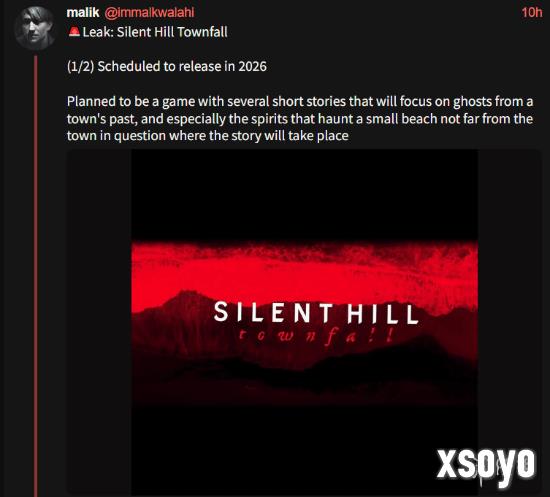Click the paragraph starting 'Planned to be a game'
This screenshot has height=497, width=550.
click(x=300, y=119)
